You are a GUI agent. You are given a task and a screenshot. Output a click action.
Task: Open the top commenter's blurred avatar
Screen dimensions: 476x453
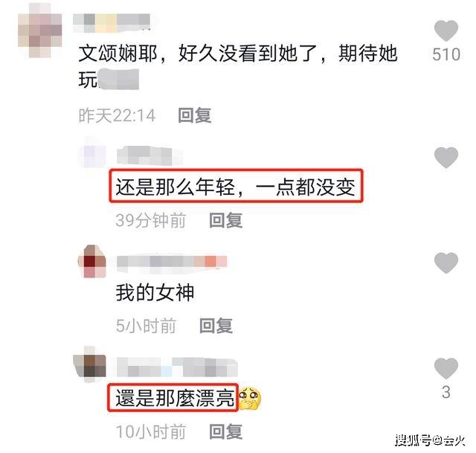click(40, 30)
